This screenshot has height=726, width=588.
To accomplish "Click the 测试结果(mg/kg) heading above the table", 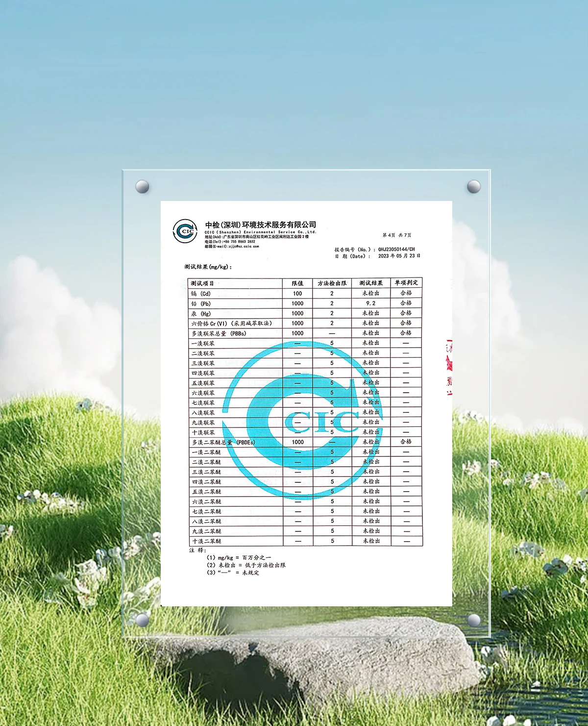I will tap(208, 267).
